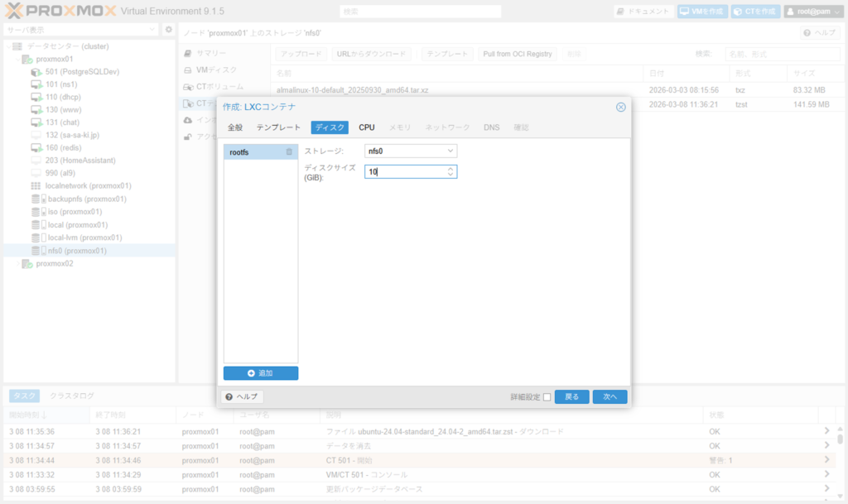The image size is (848, 504).
Task: Select the 501 (PostgreSQLDev) container icon
Action: [36, 72]
